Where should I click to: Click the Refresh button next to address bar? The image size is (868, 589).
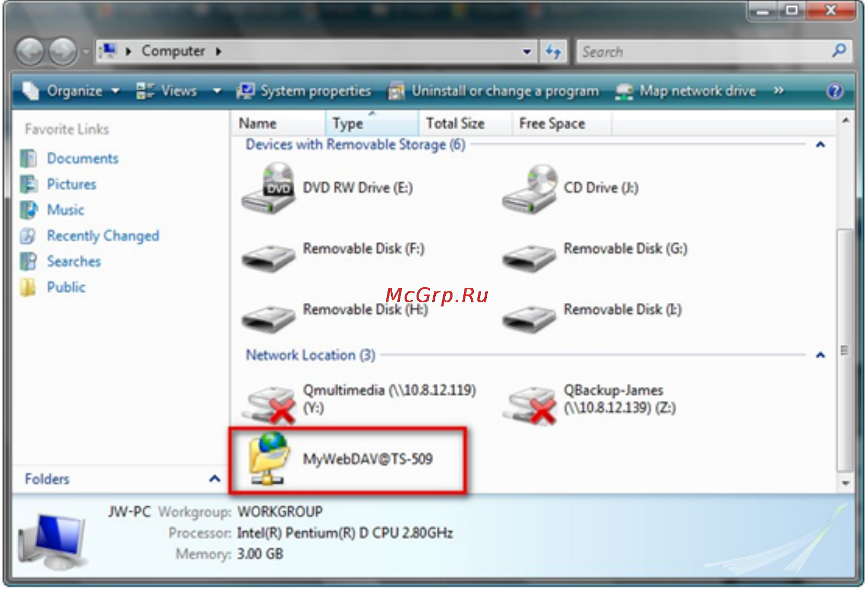(553, 52)
